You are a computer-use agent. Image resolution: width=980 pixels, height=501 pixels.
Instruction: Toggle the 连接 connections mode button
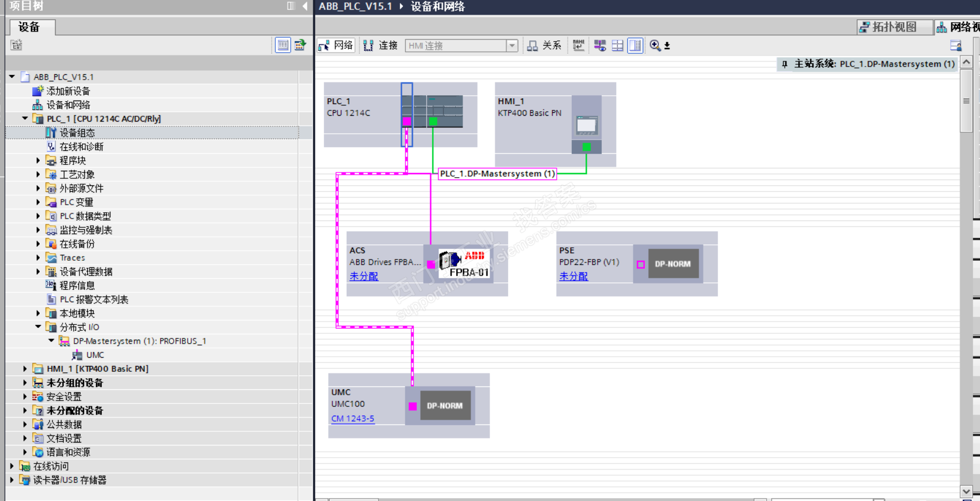click(x=380, y=46)
